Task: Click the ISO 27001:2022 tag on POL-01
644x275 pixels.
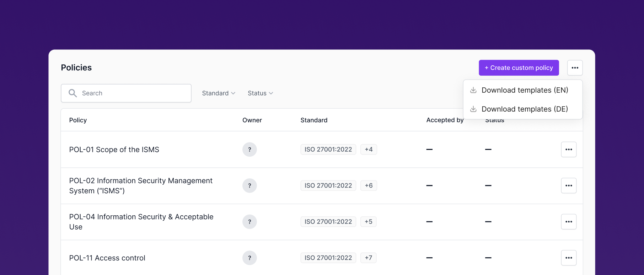Action: (328, 150)
